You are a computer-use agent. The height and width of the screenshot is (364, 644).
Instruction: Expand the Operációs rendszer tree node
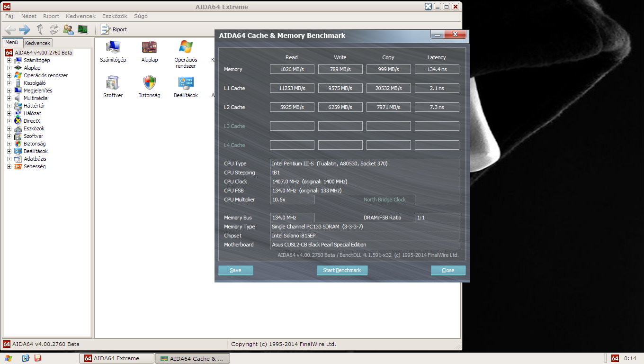[9, 75]
